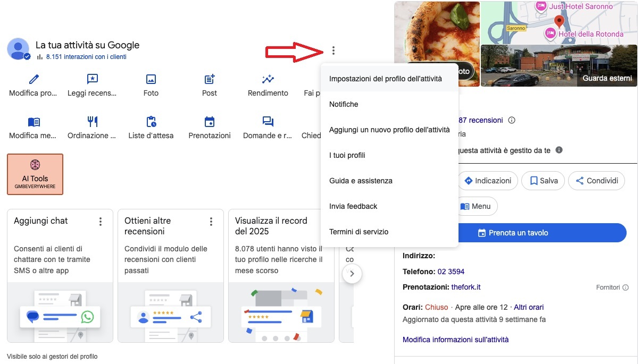Open the recensioni link
Viewport: 642px width, 364px height.
pyautogui.click(x=480, y=120)
